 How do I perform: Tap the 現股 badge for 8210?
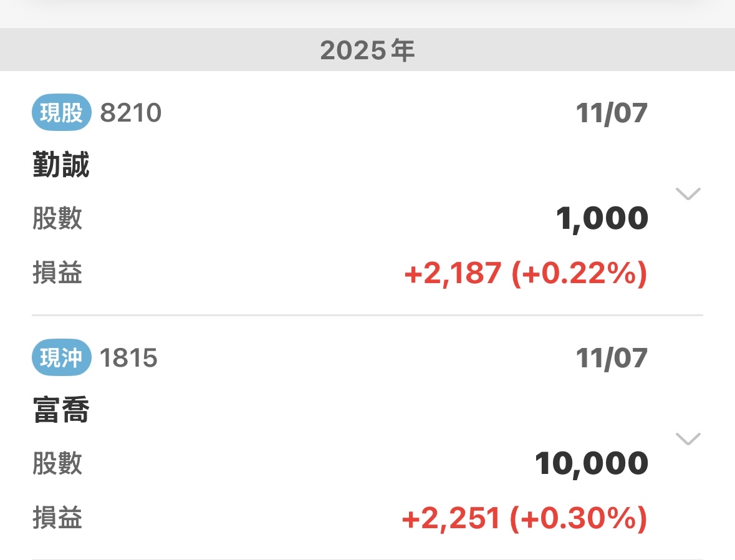point(60,113)
